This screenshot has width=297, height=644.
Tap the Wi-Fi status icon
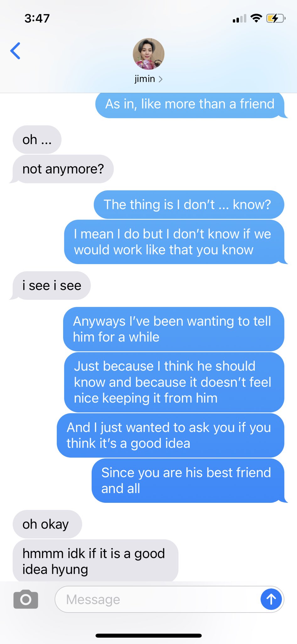click(x=256, y=18)
